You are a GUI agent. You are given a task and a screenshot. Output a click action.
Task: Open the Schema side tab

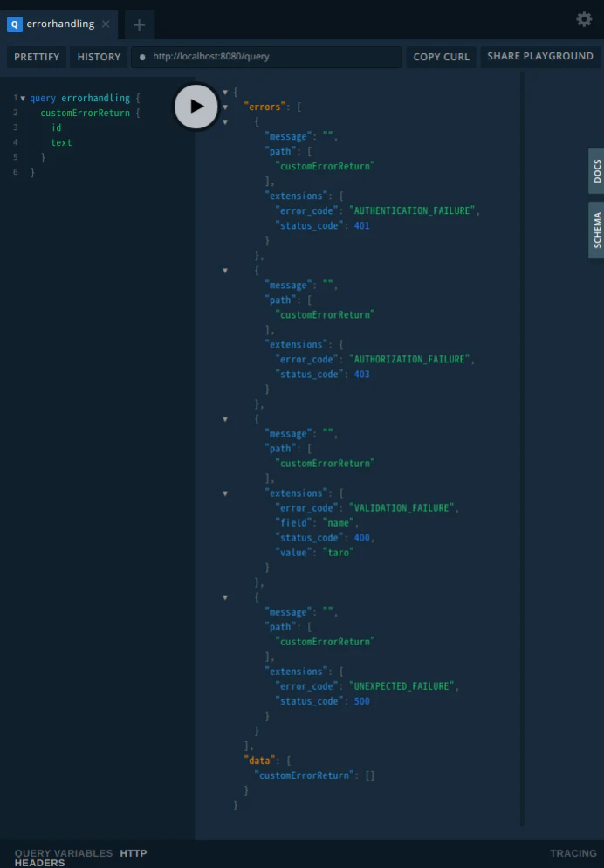click(x=596, y=230)
